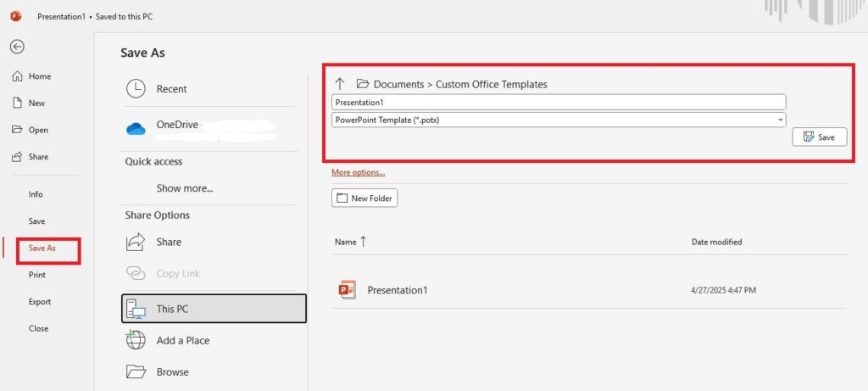Create a New Folder
Viewport: 868px width, 391px height.
click(x=364, y=198)
